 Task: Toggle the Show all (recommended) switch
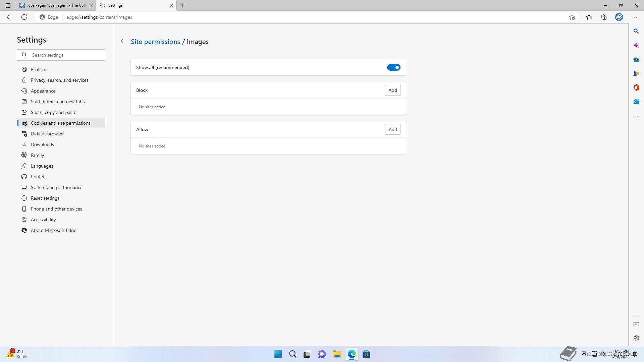(393, 67)
